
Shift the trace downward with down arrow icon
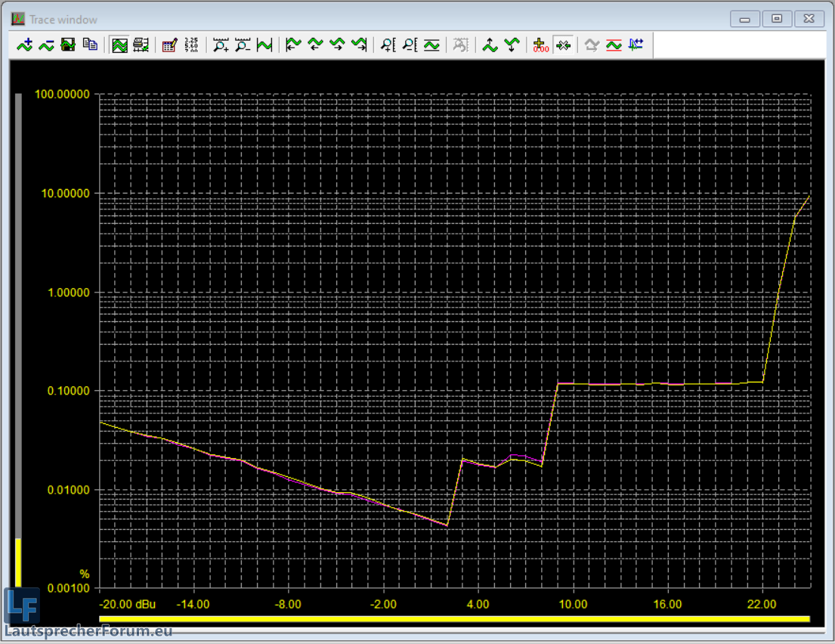(x=512, y=45)
